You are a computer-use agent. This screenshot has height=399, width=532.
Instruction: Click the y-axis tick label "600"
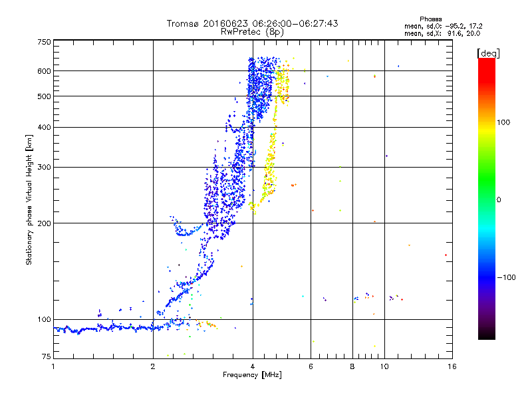pyautogui.click(x=44, y=71)
